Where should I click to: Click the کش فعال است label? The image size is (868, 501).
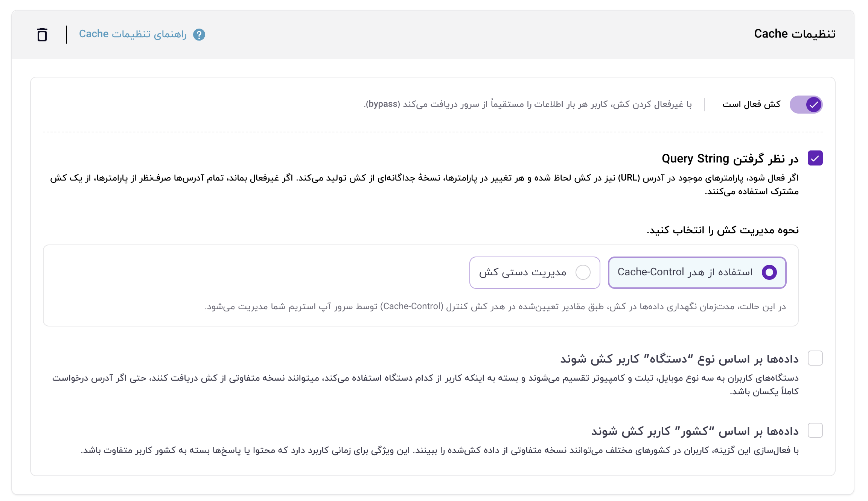click(x=751, y=104)
